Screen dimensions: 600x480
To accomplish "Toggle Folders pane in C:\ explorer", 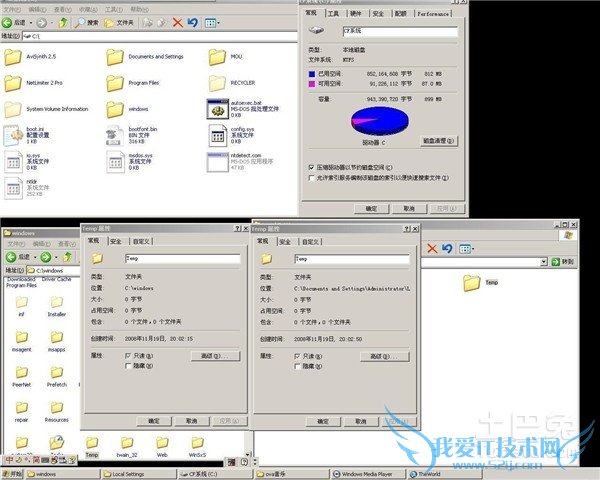I will point(119,23).
